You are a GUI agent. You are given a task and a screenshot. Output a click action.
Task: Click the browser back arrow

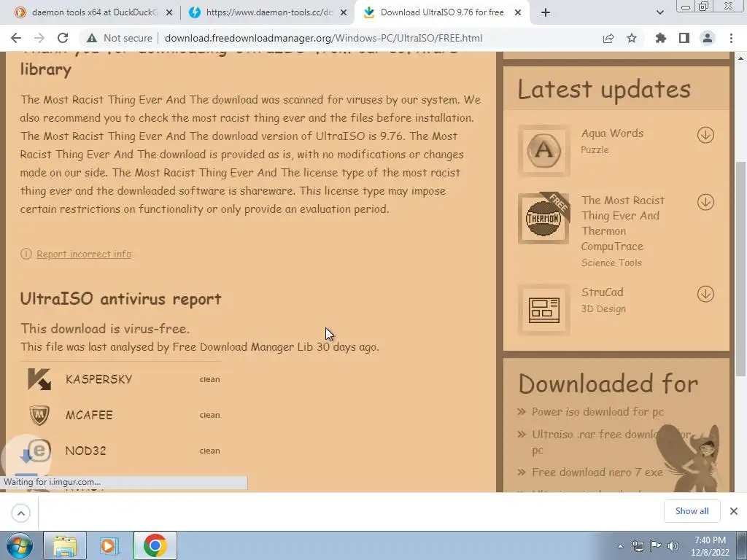point(16,38)
